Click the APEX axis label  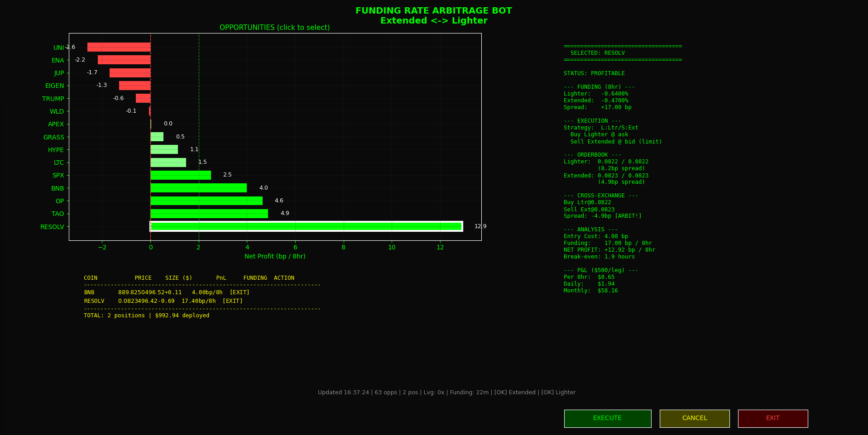pos(56,124)
